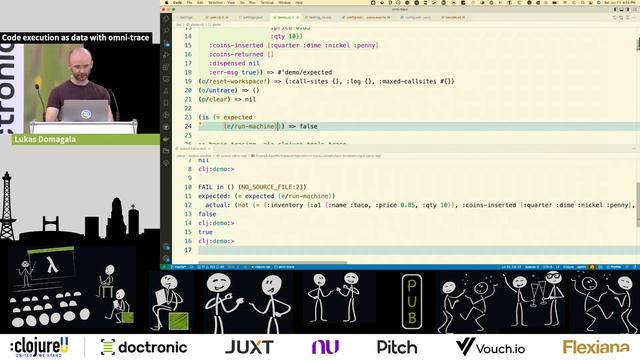
Task: Open the View menu
Action: point(231,2)
